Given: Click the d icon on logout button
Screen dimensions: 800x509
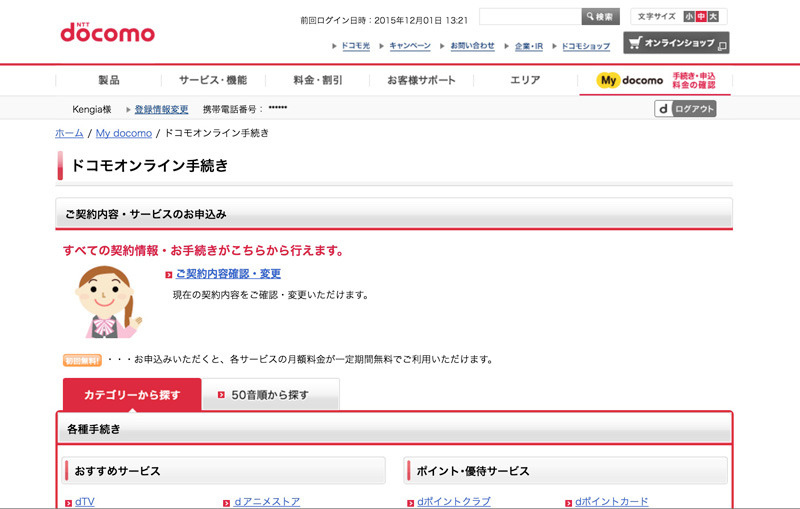Looking at the screenshot, I should (x=663, y=109).
